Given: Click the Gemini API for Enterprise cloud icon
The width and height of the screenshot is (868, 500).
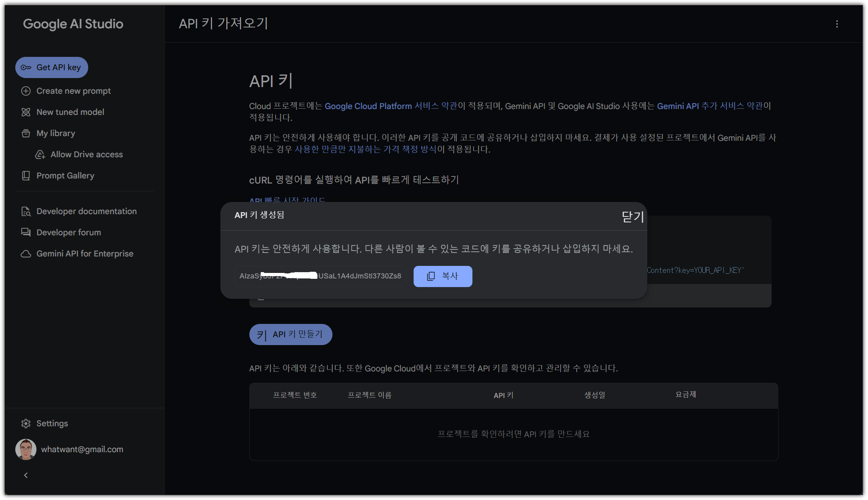Looking at the screenshot, I should (x=26, y=254).
